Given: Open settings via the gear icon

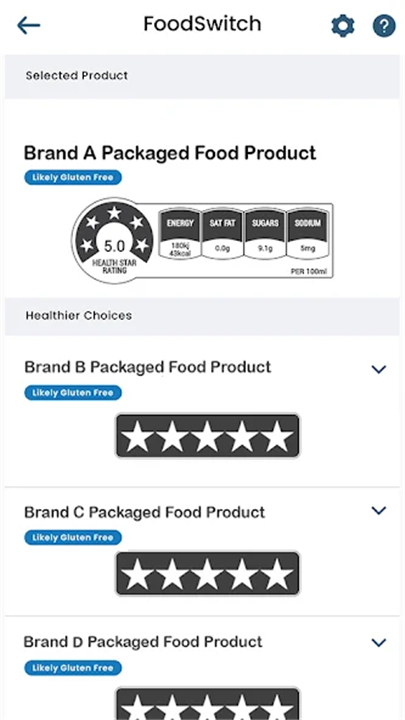Looking at the screenshot, I should pyautogui.click(x=343, y=26).
